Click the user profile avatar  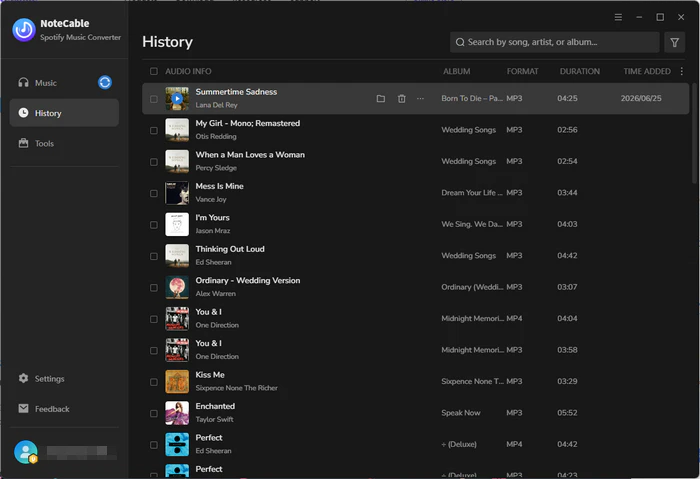(x=26, y=452)
